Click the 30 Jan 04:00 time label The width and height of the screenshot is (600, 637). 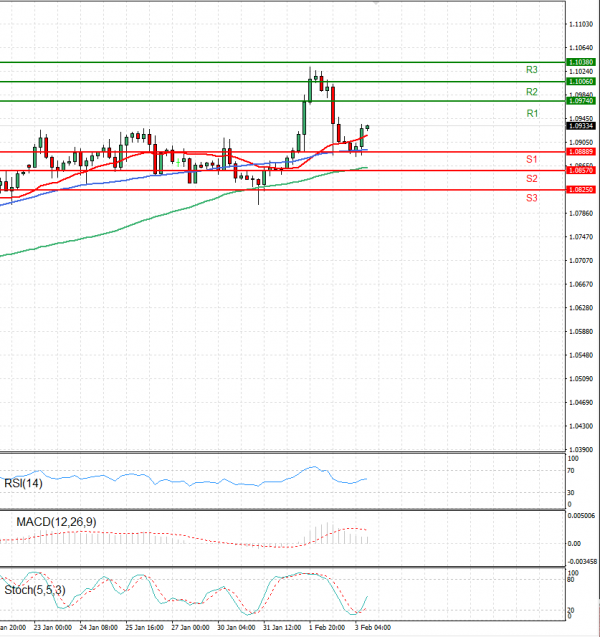(x=236, y=628)
